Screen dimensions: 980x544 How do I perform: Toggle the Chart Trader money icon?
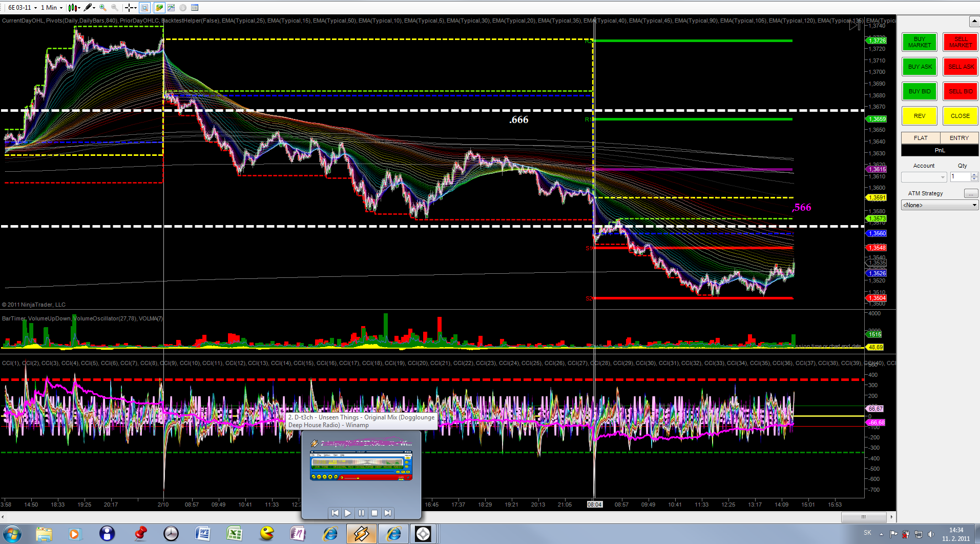159,8
